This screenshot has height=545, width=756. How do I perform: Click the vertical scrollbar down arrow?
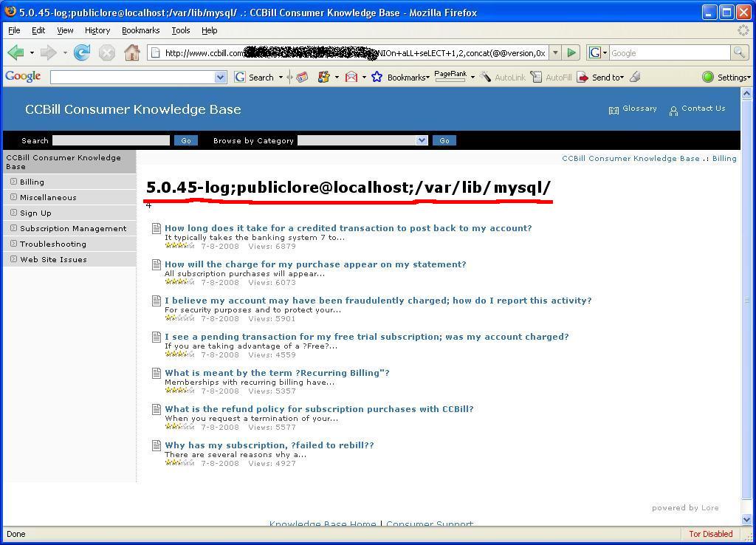pyautogui.click(x=747, y=519)
